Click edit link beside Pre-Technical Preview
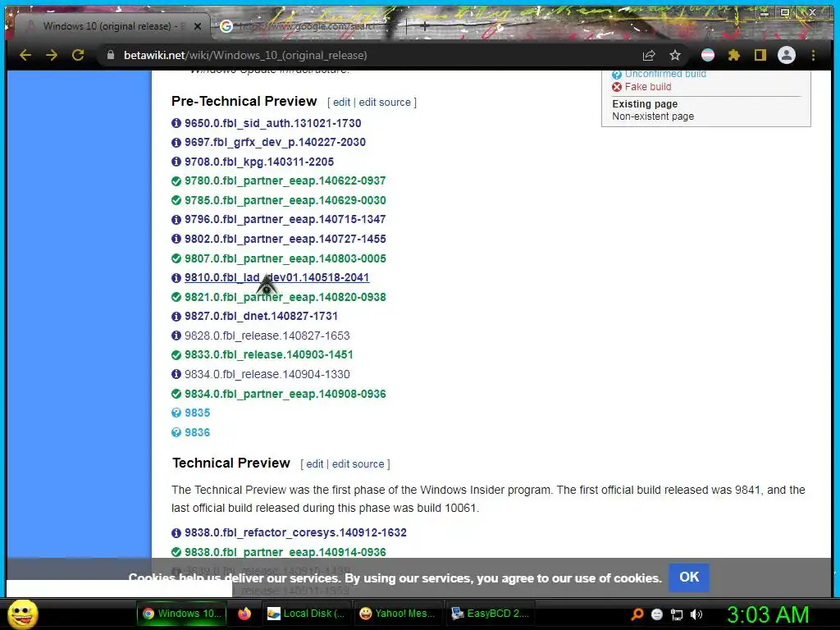The width and height of the screenshot is (840, 630). pos(341,102)
